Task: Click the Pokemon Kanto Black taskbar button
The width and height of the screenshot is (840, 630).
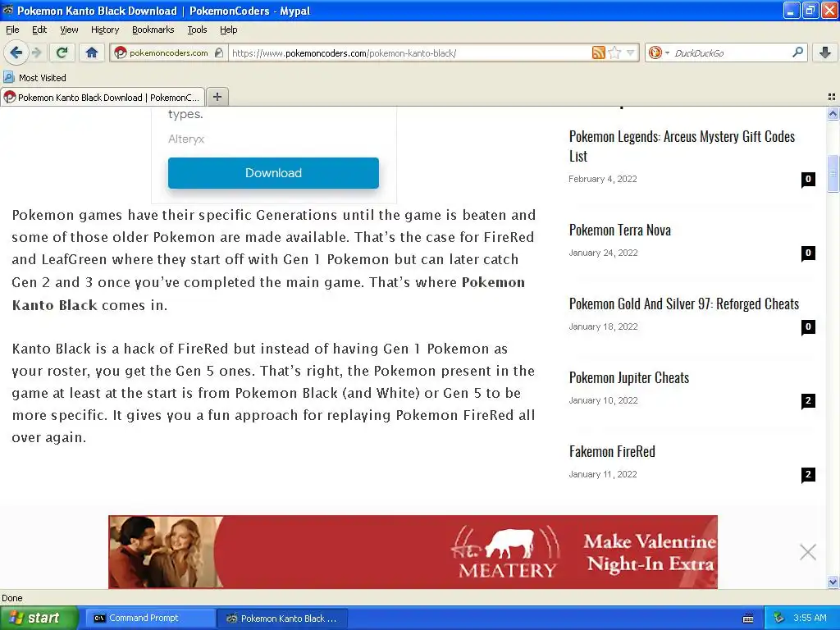Action: coord(282,619)
